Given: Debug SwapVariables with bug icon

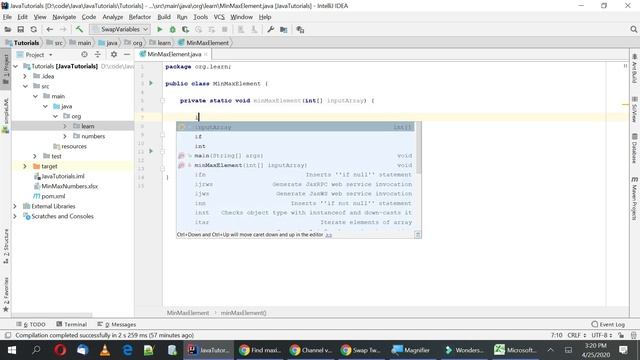Looking at the screenshot, I should [x=173, y=29].
